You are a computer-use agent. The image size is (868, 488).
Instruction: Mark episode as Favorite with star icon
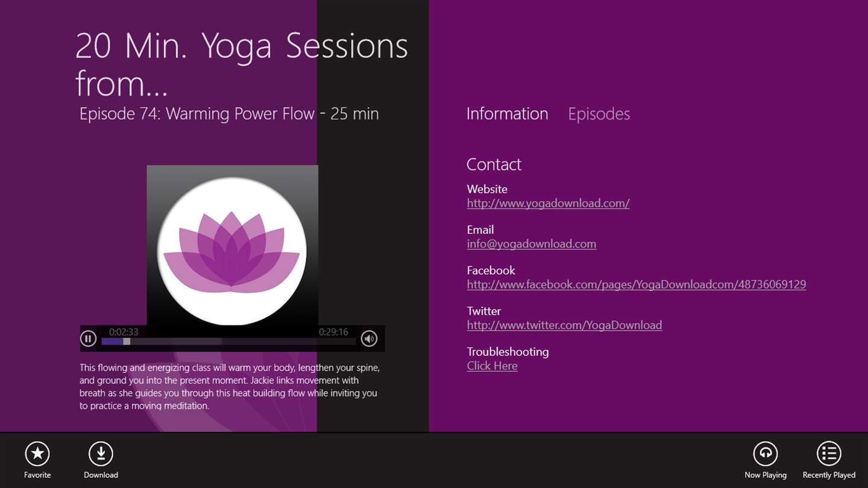point(37,454)
